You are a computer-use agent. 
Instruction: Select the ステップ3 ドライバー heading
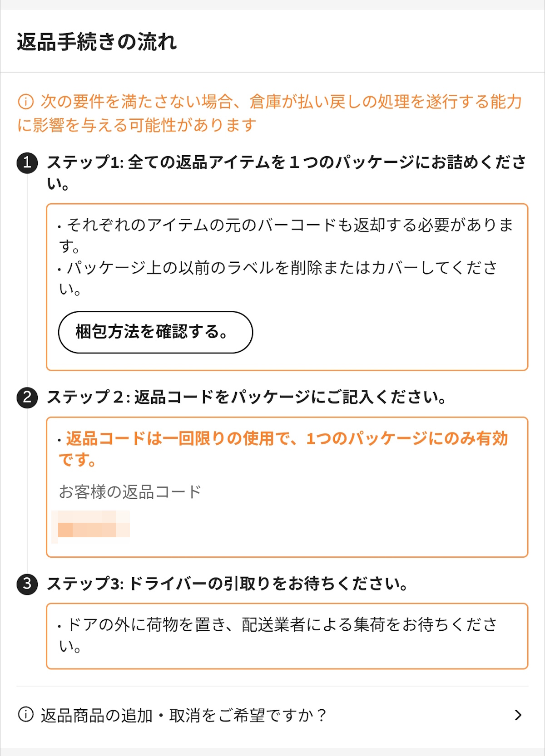[x=227, y=584]
